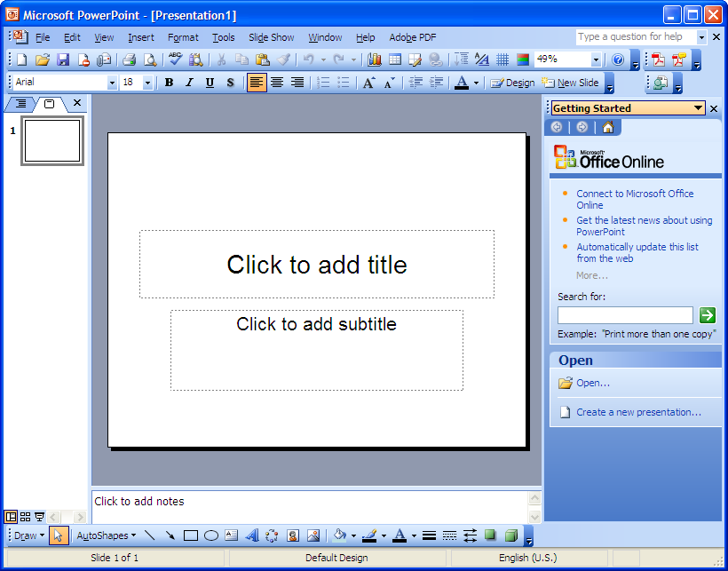Screen dimensions: 728x571
Task: Toggle Italic formatting
Action: [x=189, y=83]
